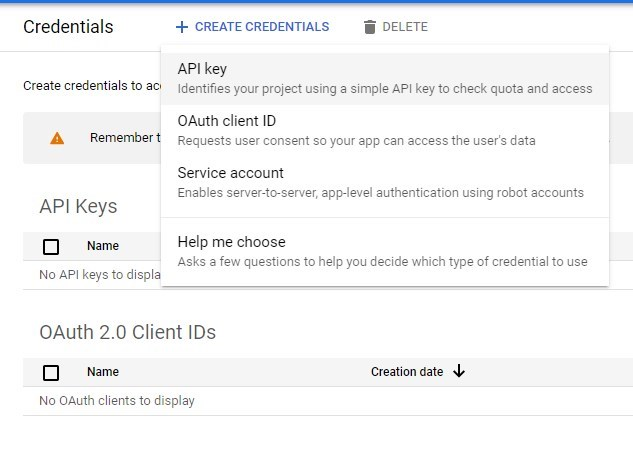Screen dimensions: 633x449
Task: Click the API Keys section heading
Action: pyautogui.click(x=78, y=206)
